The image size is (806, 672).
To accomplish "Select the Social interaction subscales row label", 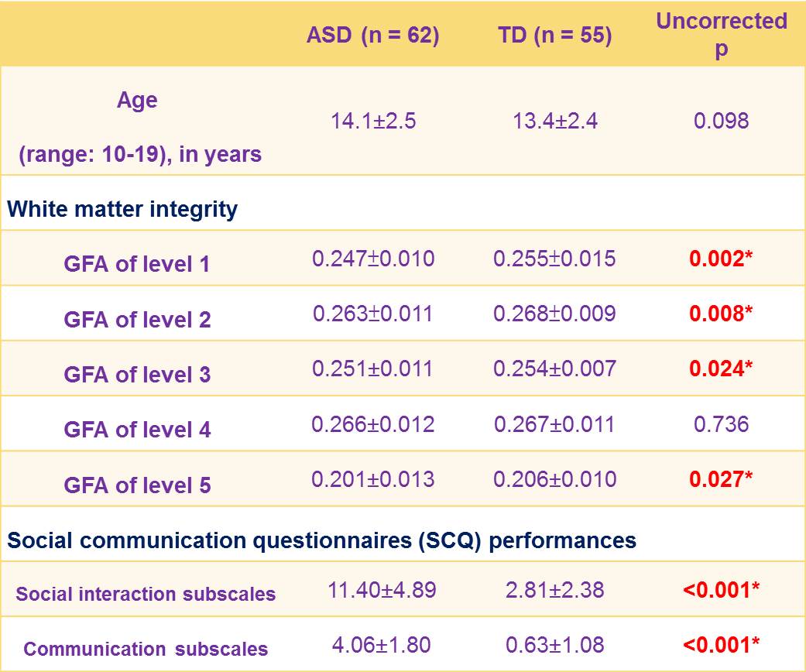I will [146, 595].
